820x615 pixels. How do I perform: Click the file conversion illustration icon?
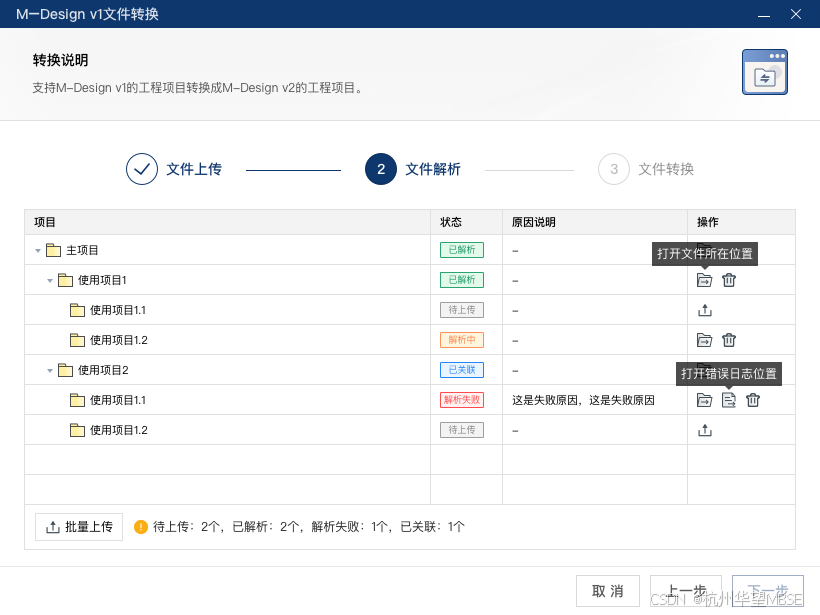[765, 72]
